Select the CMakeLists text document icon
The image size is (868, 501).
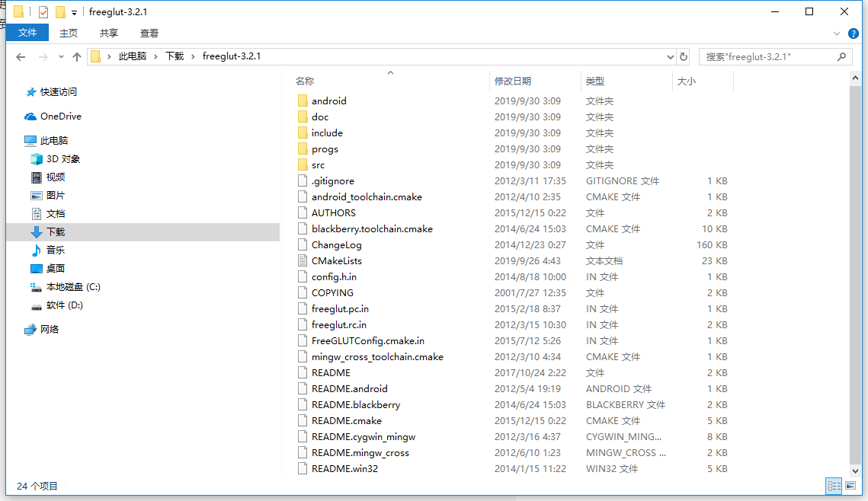pos(303,260)
